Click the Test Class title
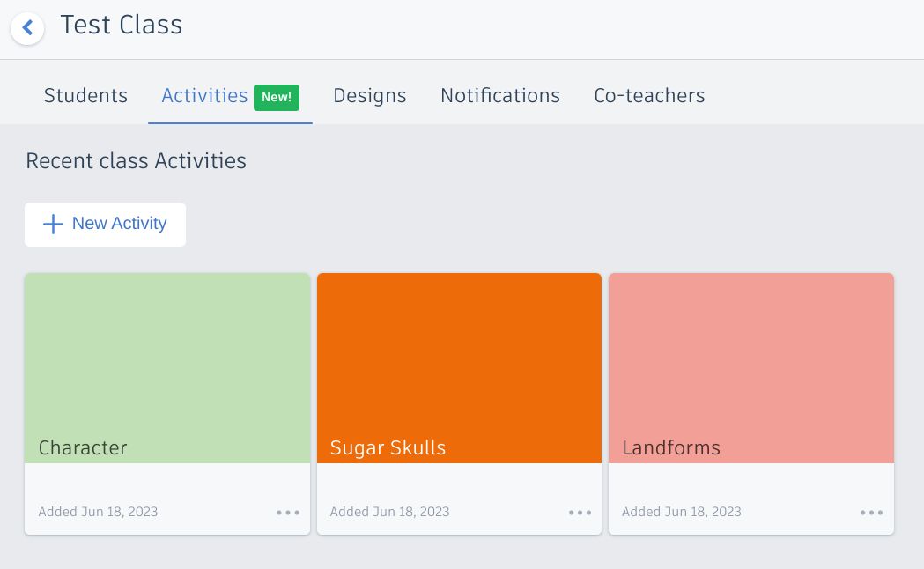 click(121, 26)
